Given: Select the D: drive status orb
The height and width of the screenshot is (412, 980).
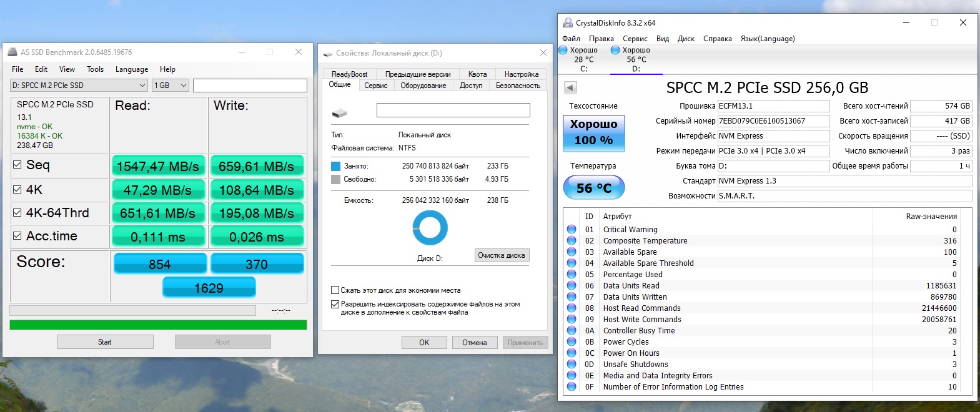Looking at the screenshot, I should click(x=615, y=50).
